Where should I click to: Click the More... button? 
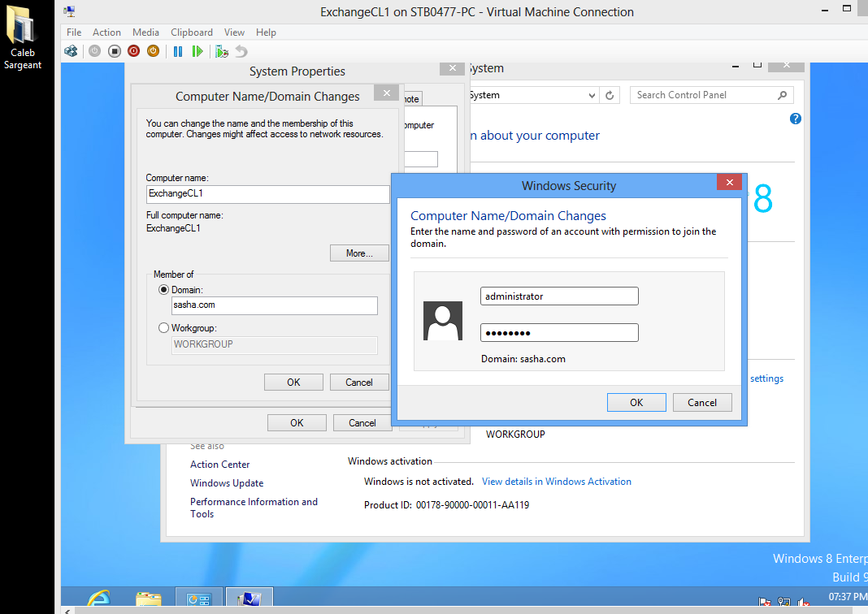tap(359, 253)
